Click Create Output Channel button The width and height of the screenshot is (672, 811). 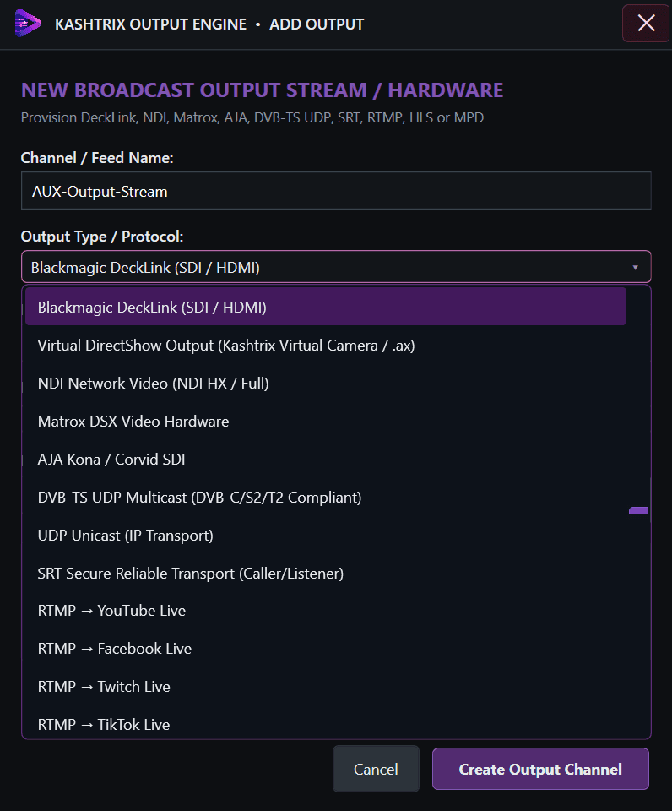pos(540,769)
